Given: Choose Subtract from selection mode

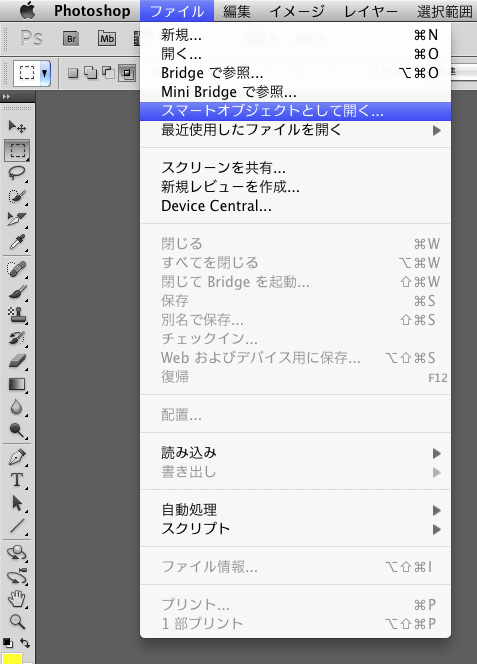Looking at the screenshot, I should click(x=108, y=73).
